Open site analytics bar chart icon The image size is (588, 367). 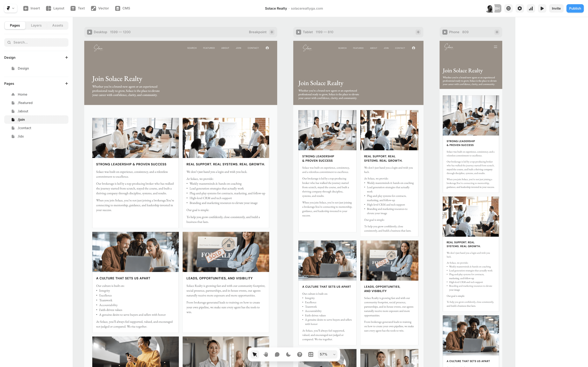tap(531, 9)
